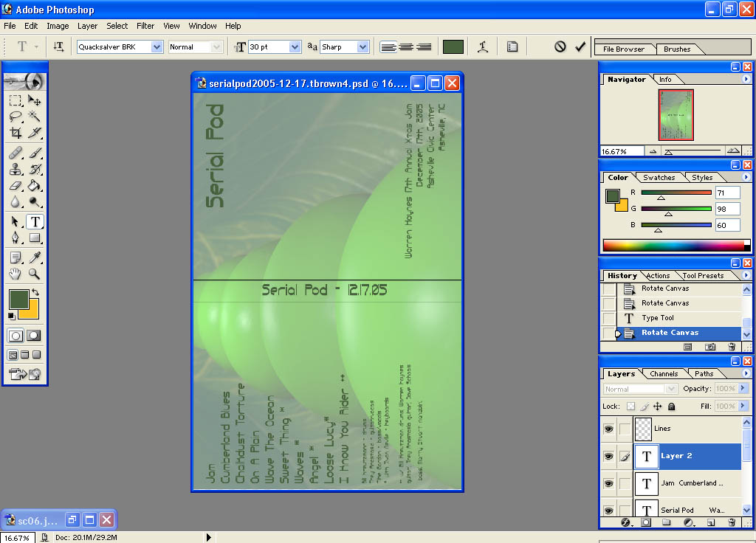Open the Layer menu
The width and height of the screenshot is (756, 543).
coord(87,26)
